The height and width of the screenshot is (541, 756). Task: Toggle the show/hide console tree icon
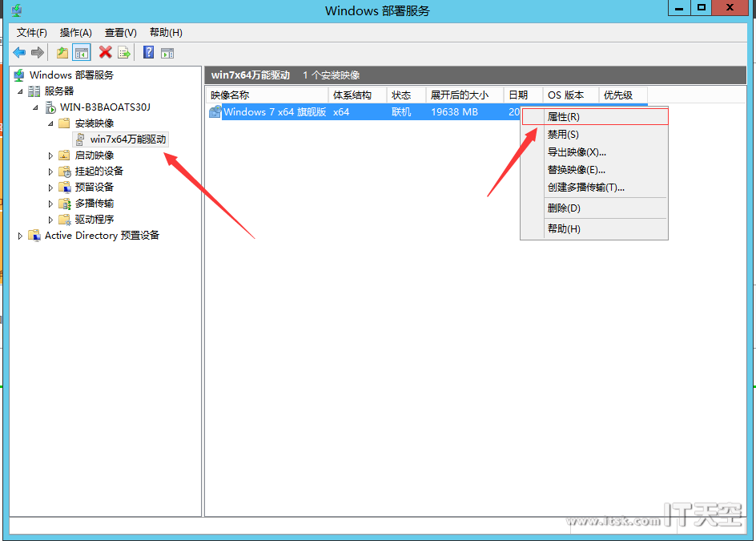[x=81, y=53]
